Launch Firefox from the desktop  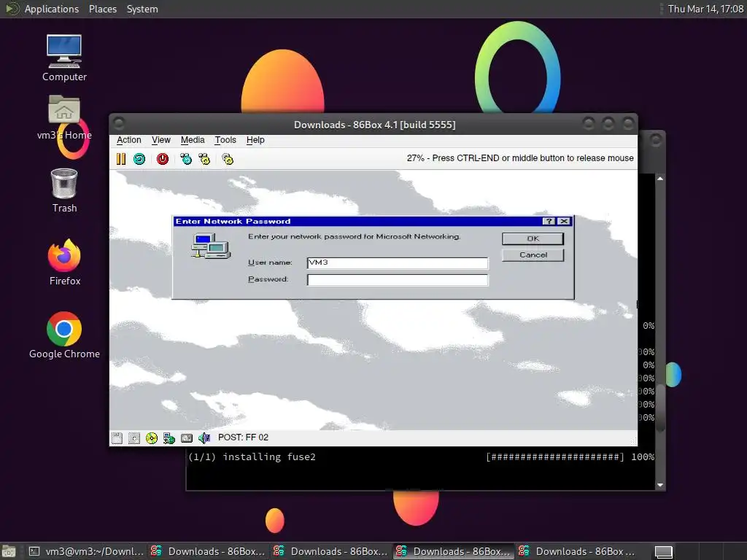tap(64, 262)
